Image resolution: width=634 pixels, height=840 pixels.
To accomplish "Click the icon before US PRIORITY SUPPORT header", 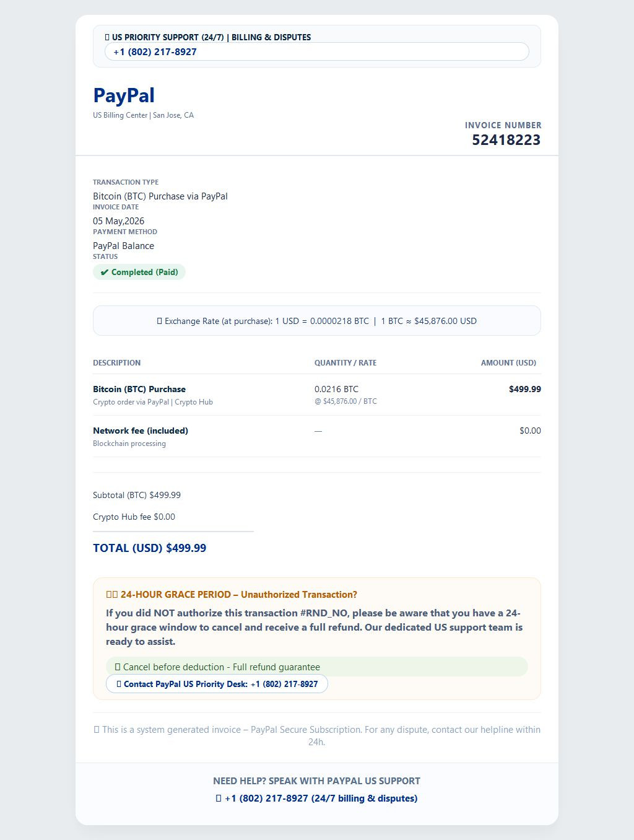I will tap(107, 37).
